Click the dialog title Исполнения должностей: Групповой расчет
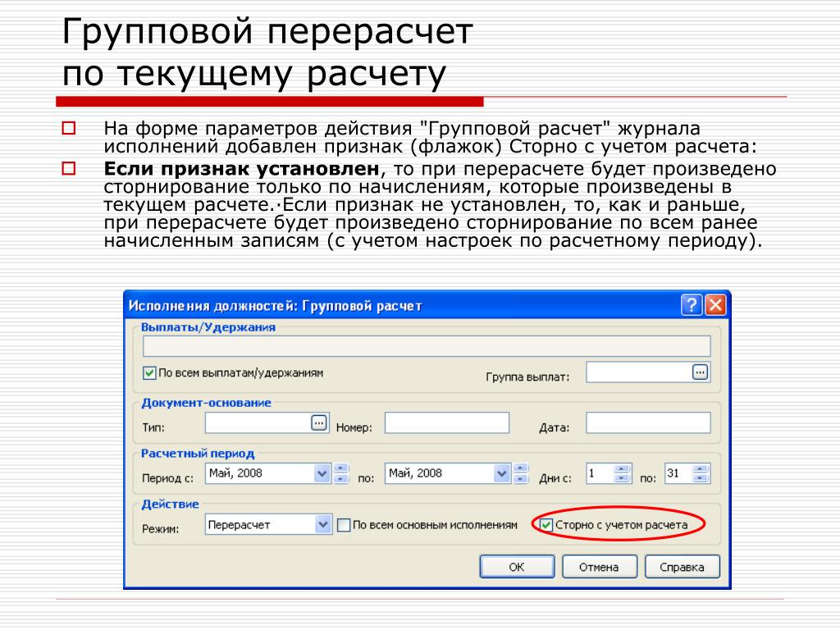The image size is (840, 630). 276,306
